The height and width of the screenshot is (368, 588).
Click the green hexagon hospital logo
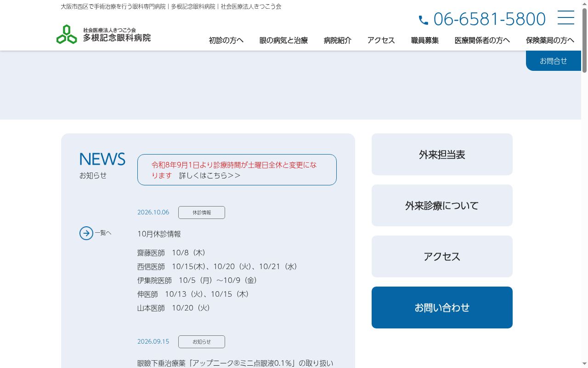tap(67, 34)
